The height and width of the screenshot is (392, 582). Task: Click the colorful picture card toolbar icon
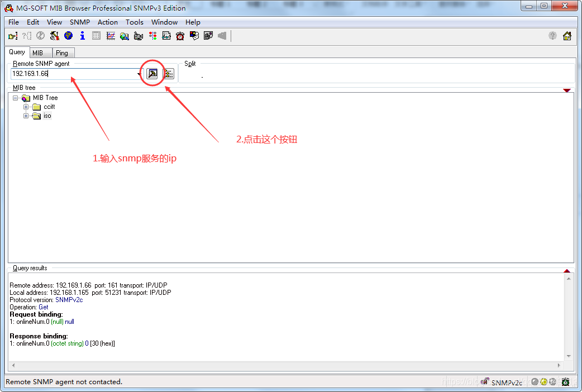click(194, 36)
